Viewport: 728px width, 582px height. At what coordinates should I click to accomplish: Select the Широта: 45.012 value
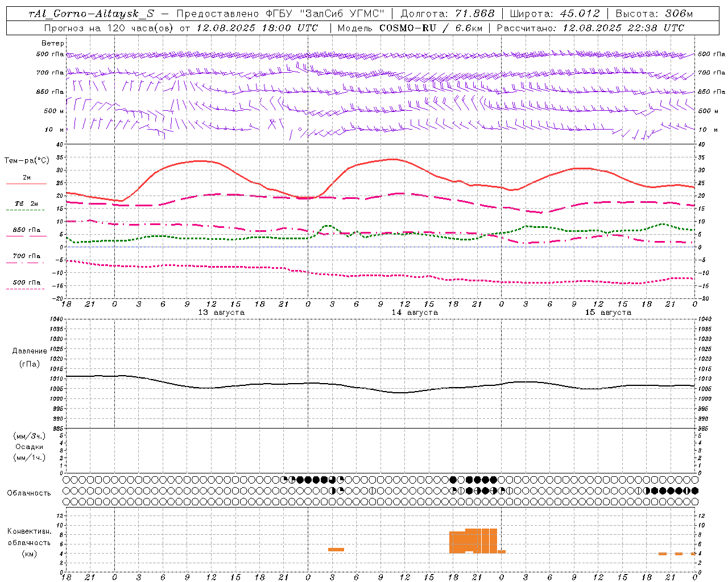click(x=555, y=14)
